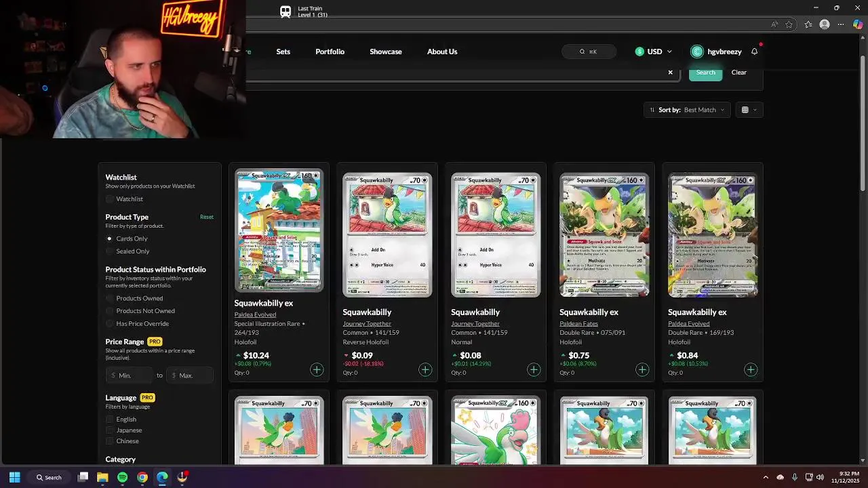Open the Showcase navigation item
Screen dimensions: 868x488
(386, 52)
